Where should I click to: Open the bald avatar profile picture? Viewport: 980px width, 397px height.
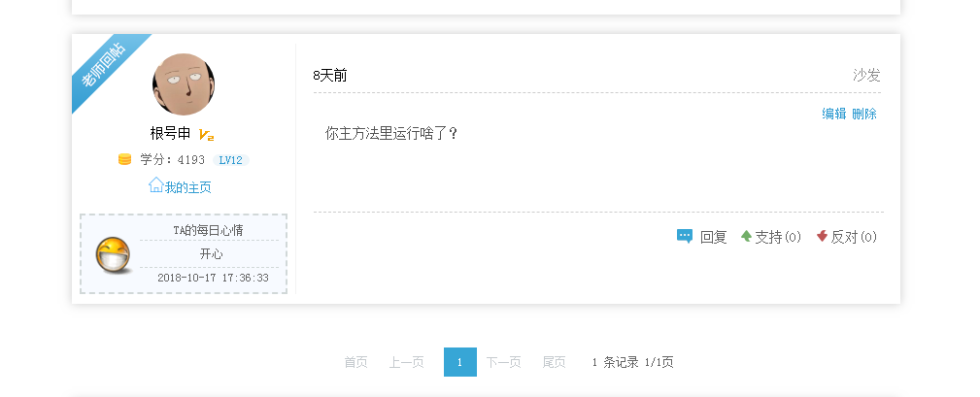point(184,84)
